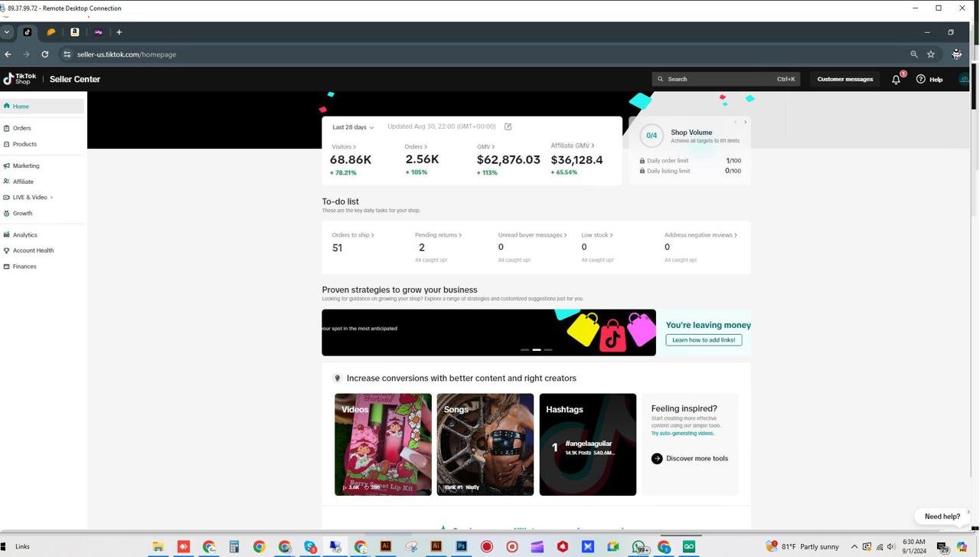Open Photoshop from the taskbar
Image resolution: width=980 pixels, height=557 pixels.
point(462,546)
